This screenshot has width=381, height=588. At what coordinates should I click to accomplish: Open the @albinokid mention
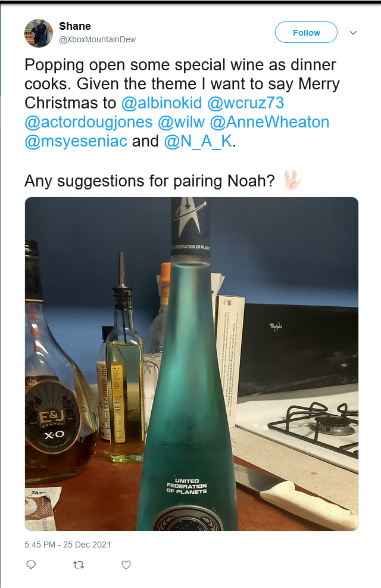coord(161,102)
